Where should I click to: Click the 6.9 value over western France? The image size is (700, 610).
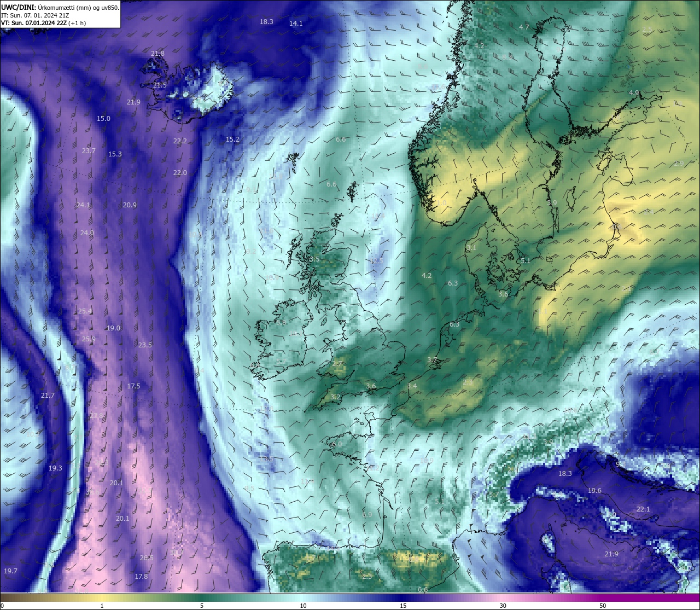pos(367,515)
